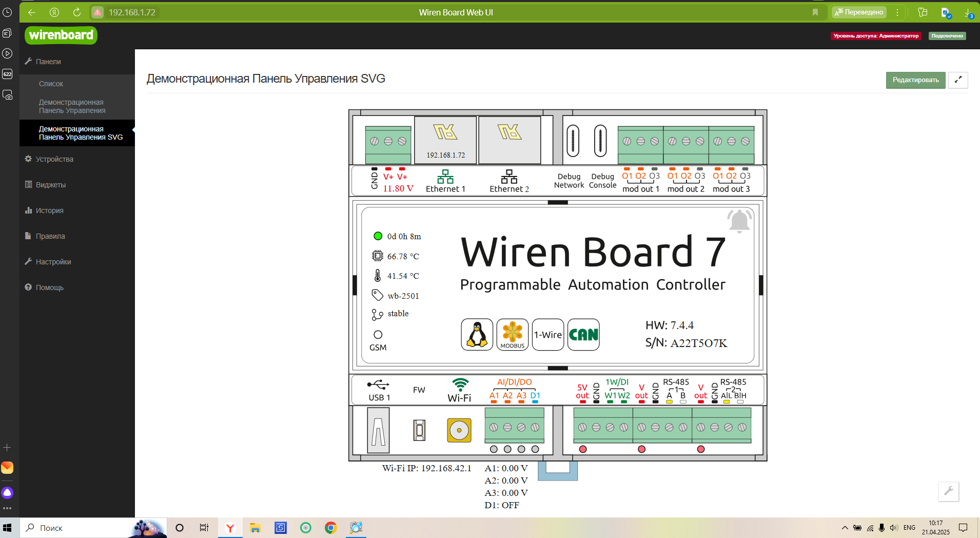Click the Wi-Fi signal icon
This screenshot has height=538, width=980.
click(460, 385)
